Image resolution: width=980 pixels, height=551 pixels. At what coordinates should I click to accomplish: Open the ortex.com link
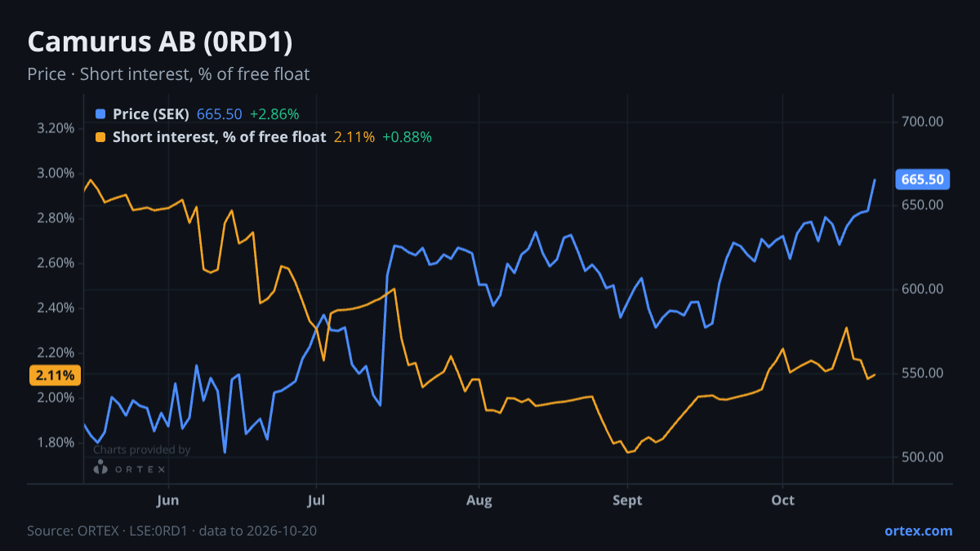(x=919, y=531)
